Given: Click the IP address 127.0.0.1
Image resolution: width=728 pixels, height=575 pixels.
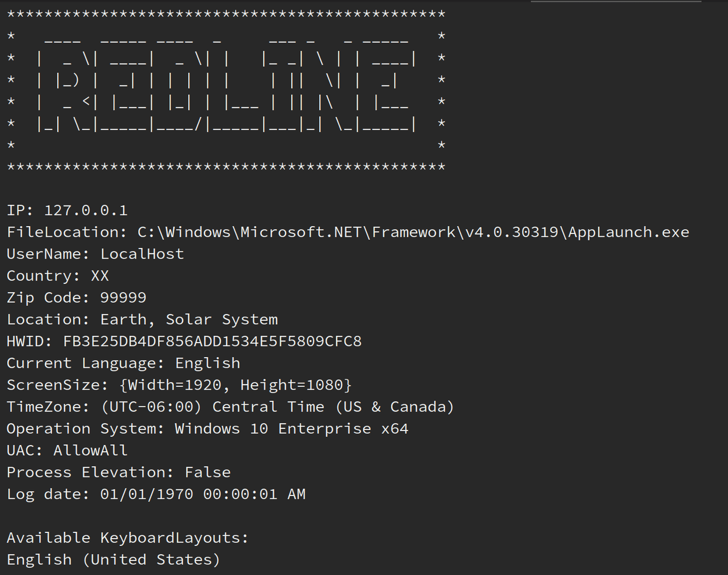Looking at the screenshot, I should click(x=85, y=210).
